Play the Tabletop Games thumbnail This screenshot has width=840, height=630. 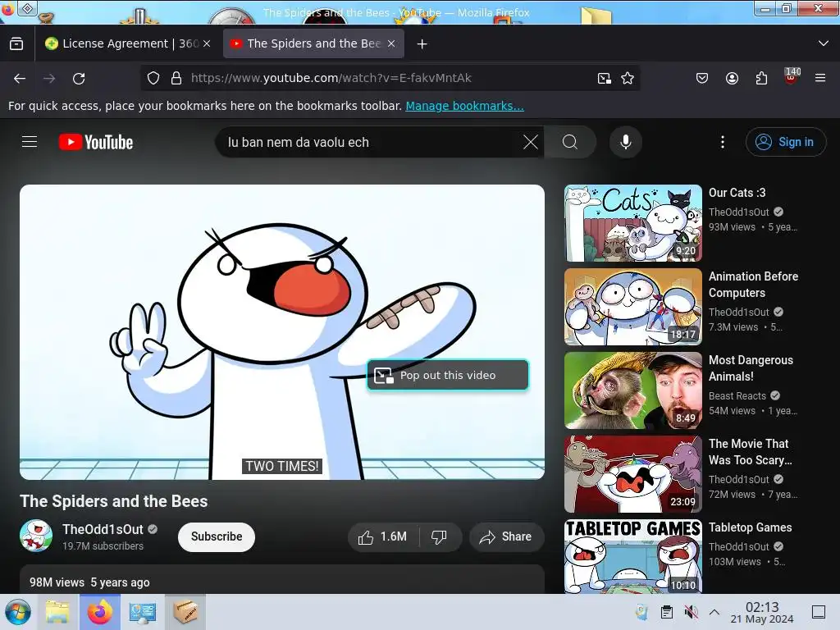pos(632,557)
